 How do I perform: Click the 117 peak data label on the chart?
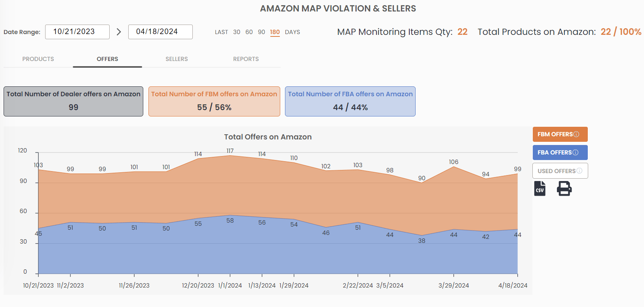230,151
